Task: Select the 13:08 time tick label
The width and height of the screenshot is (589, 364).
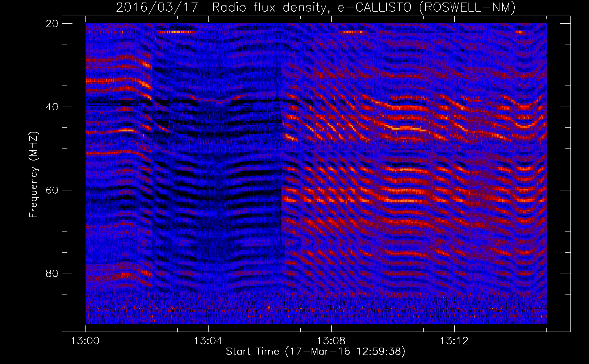Action: point(331,341)
